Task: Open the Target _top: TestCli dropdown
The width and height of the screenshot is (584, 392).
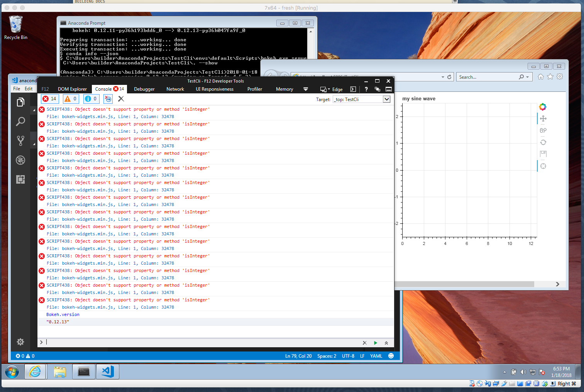Action: [x=361, y=99]
